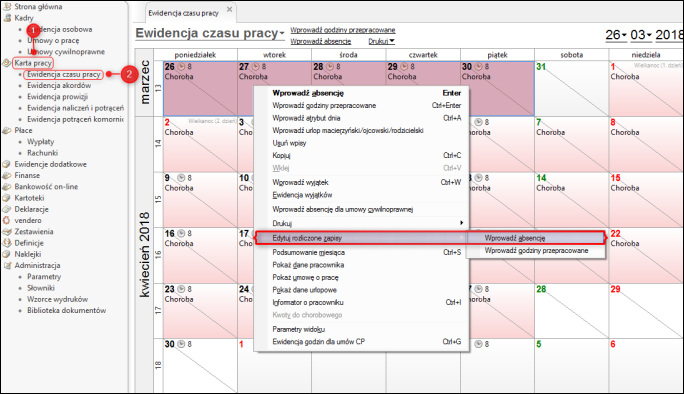Open Ewidencja akordów in sidebar
This screenshot has height=394, width=684.
click(59, 86)
